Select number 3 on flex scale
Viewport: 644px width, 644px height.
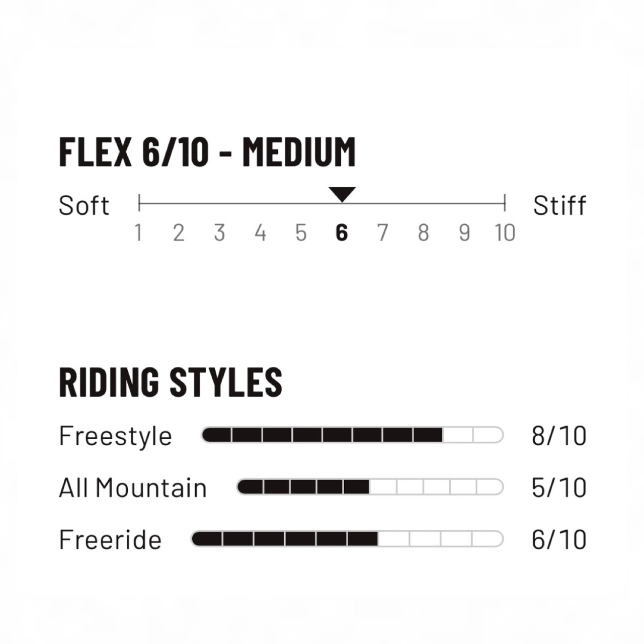click(x=219, y=233)
